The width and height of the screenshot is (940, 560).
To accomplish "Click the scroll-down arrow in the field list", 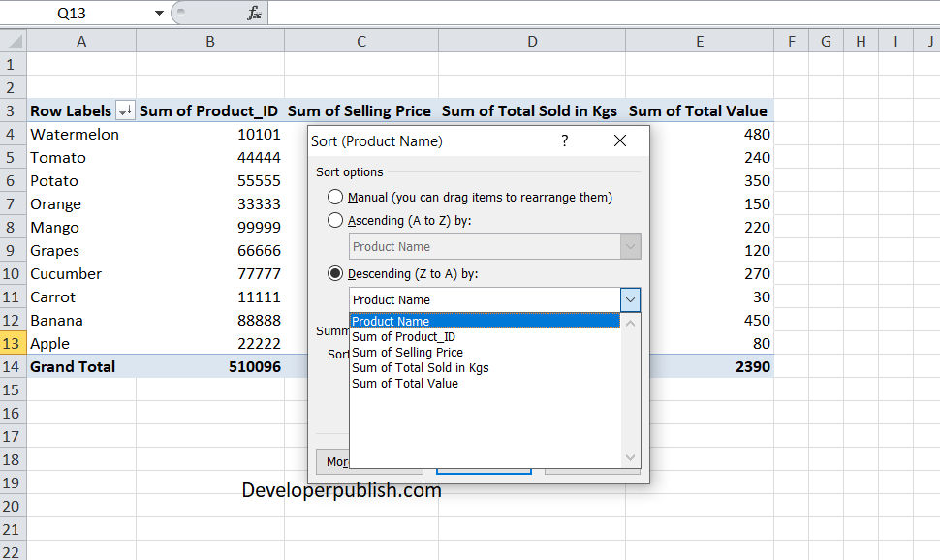I will (630, 456).
